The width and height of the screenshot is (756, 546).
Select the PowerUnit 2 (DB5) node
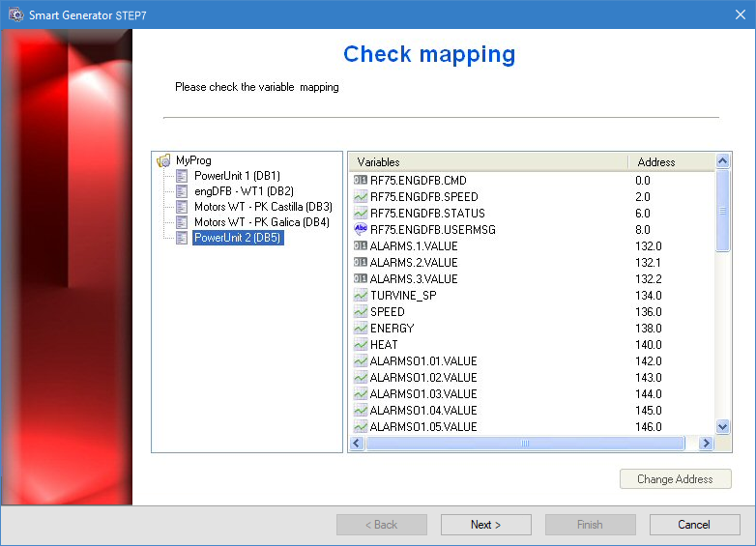[237, 238]
